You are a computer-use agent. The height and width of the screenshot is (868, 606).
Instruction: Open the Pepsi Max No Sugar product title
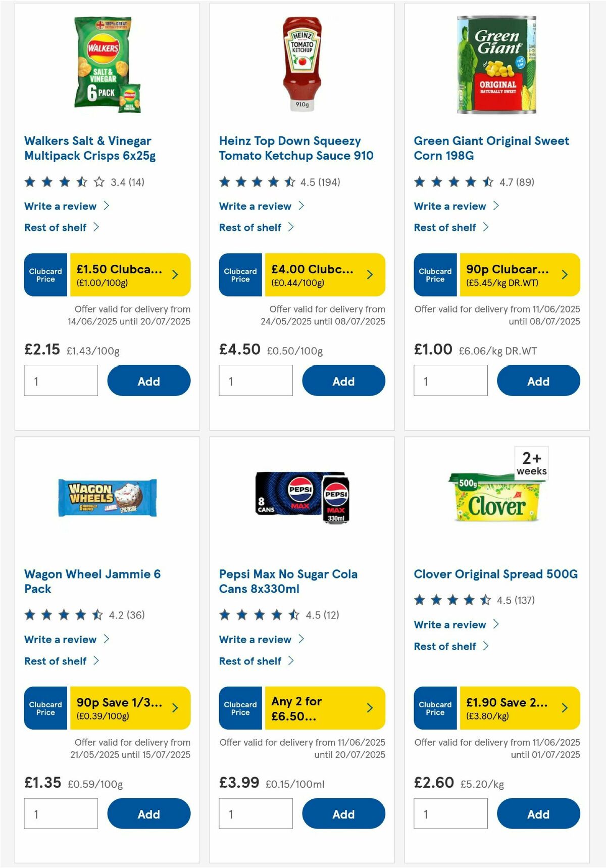[x=288, y=581]
